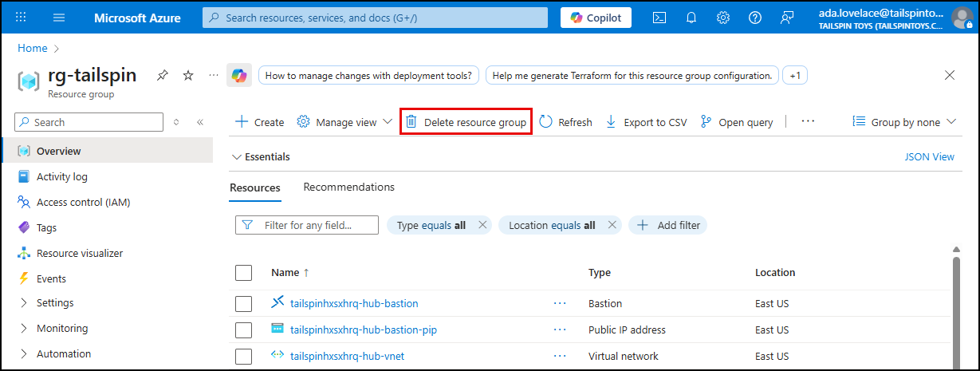Close the rg-tailspin blade with the X
Viewport: 980px width, 371px height.
950,75
